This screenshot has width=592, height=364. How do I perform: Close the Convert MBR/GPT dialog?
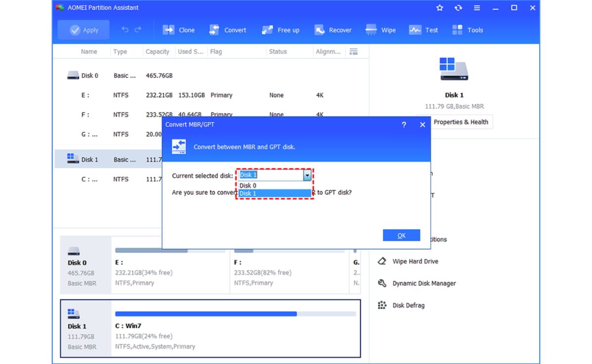click(423, 125)
